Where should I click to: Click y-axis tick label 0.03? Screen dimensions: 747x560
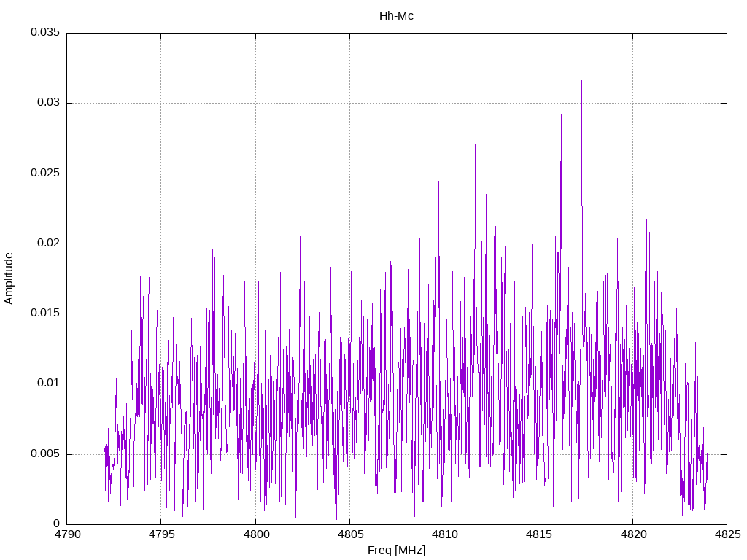pos(49,102)
